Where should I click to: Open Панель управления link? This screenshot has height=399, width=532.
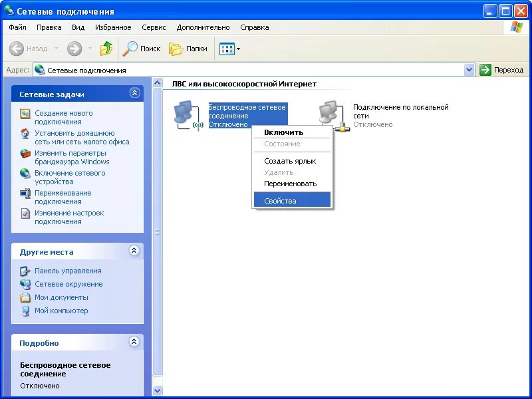tap(68, 271)
